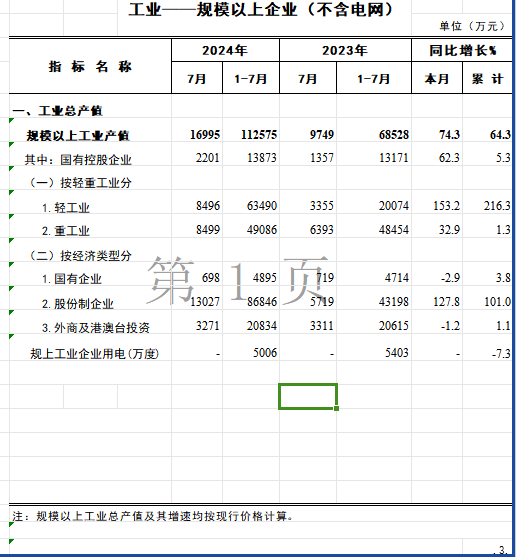Select the 单位(万元) cell
The width and height of the screenshot is (516, 557).
[x=472, y=26]
